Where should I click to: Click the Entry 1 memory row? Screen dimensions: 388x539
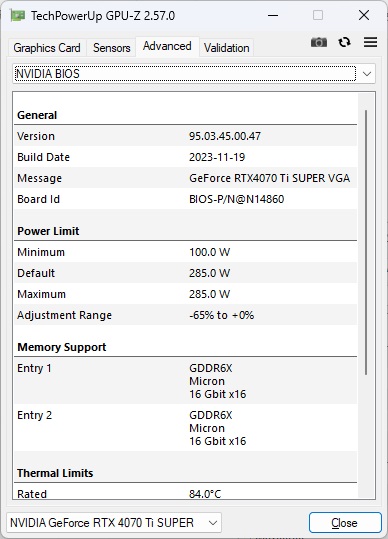point(186,381)
